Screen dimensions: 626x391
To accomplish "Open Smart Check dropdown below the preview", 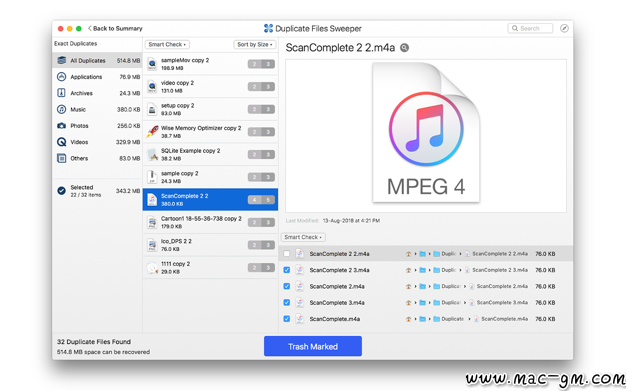I will pos(303,237).
